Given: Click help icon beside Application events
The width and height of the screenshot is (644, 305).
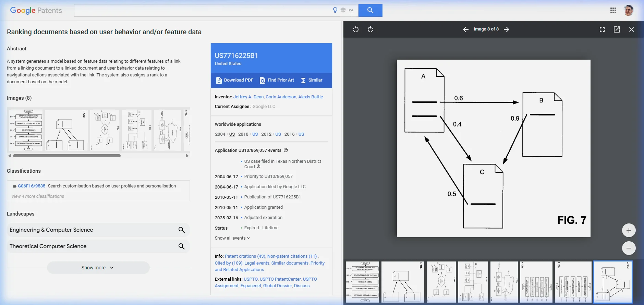Looking at the screenshot, I should coord(286,150).
